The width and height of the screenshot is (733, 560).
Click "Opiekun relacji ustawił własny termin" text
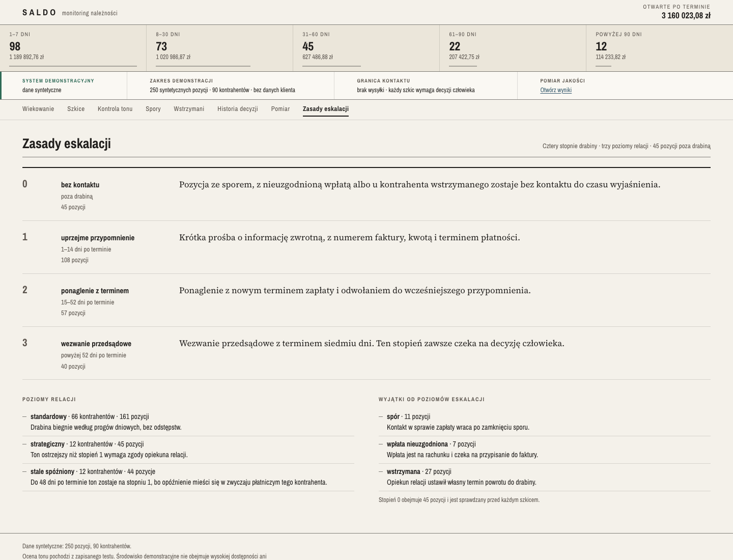(462, 483)
